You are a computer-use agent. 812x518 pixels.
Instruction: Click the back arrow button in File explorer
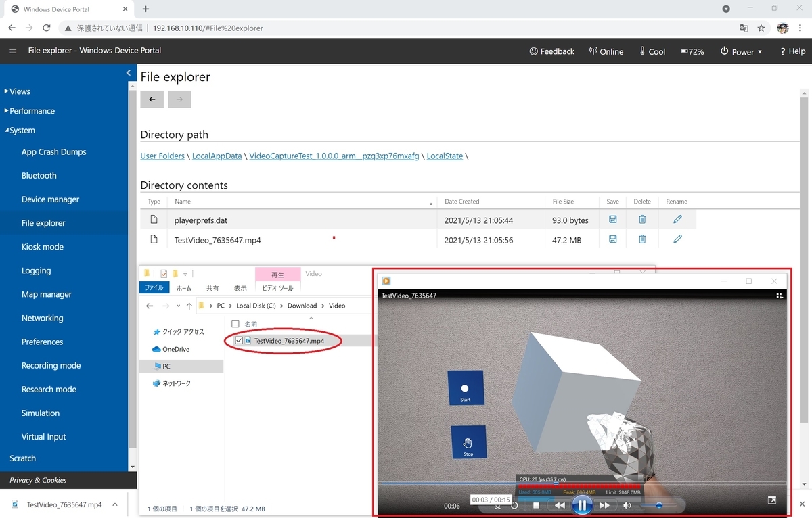(x=152, y=99)
